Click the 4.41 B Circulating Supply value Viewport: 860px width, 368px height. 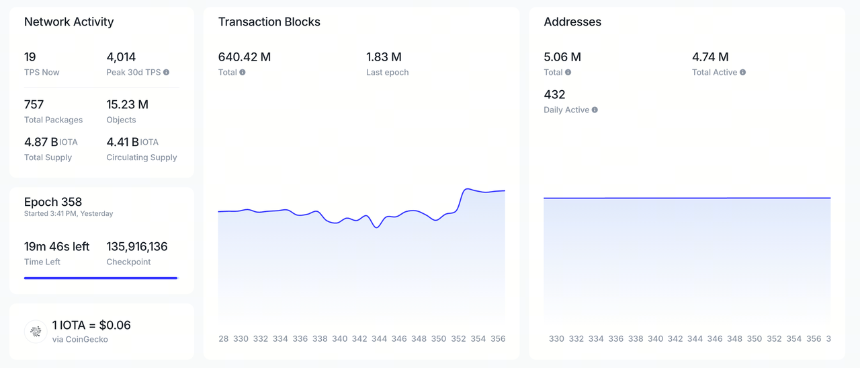click(x=122, y=142)
